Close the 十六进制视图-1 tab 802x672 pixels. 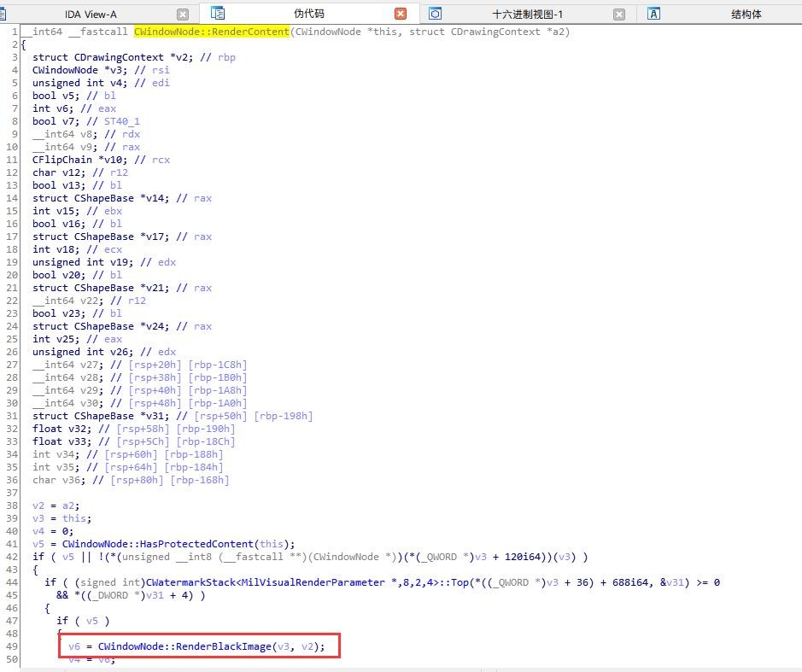coord(619,15)
